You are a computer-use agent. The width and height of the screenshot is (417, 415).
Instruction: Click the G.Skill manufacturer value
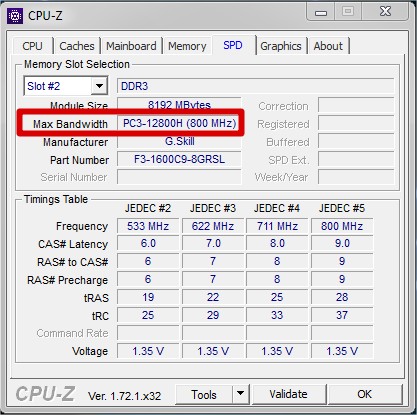[179, 141]
